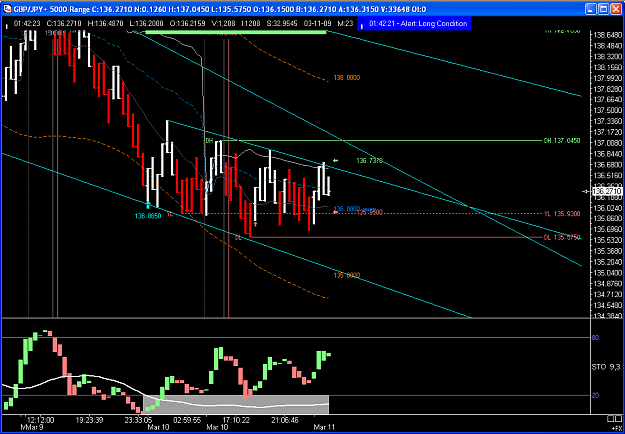625x434 pixels.
Task: Click the STO 9,3 indicator label
Action: 607,367
